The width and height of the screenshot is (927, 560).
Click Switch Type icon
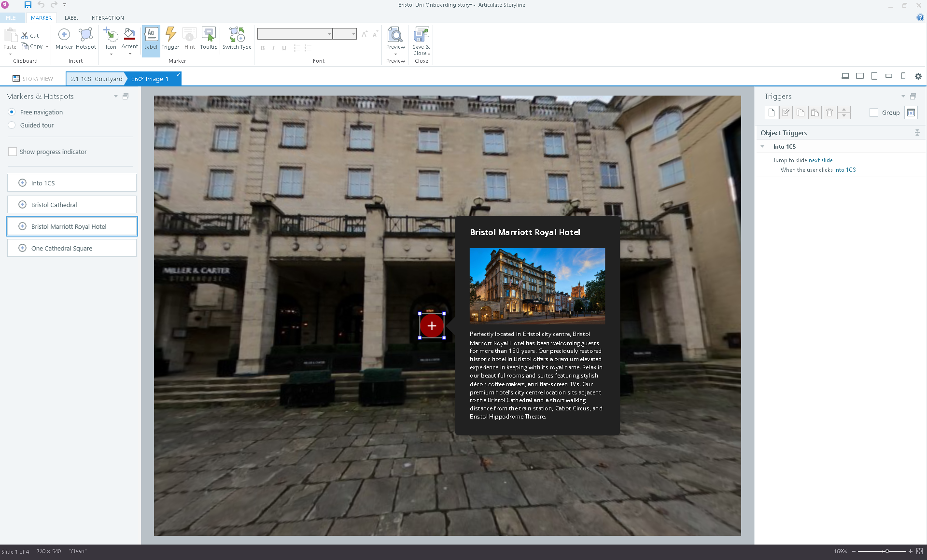coord(237,38)
